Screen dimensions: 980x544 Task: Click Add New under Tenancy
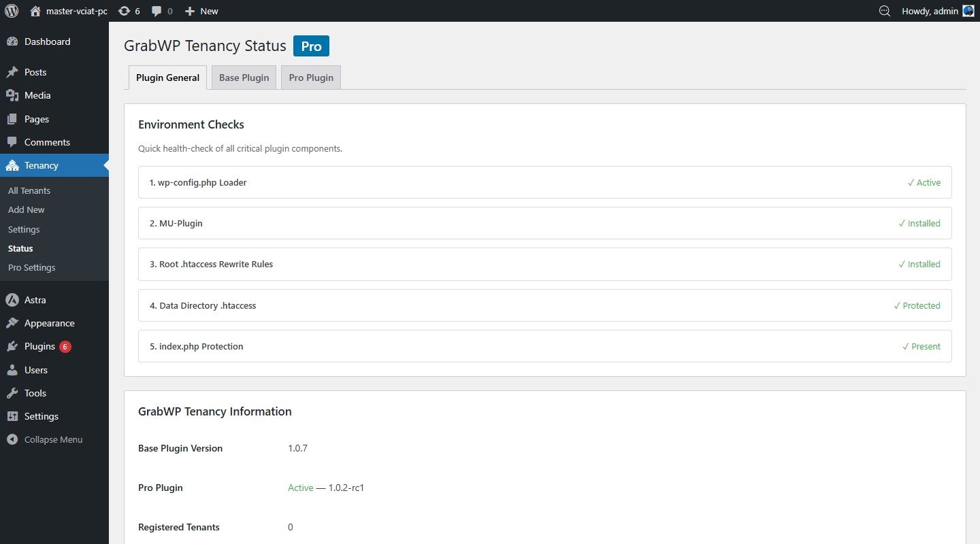pyautogui.click(x=26, y=209)
